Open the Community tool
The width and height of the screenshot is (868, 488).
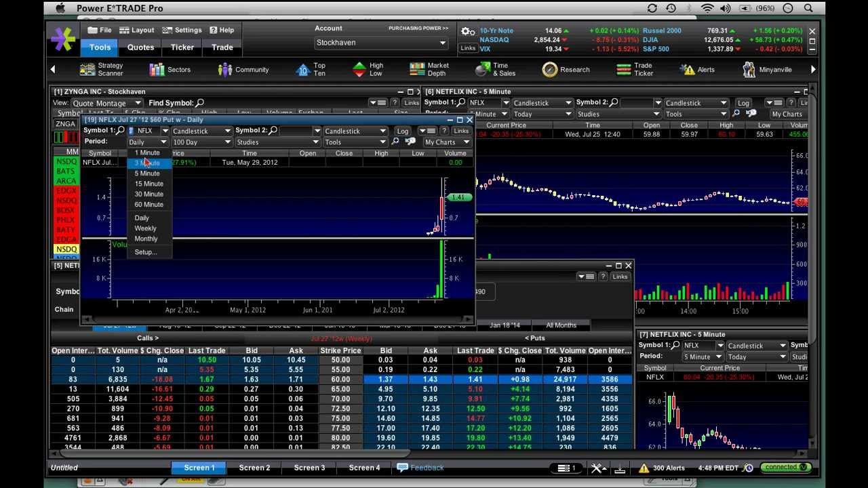pyautogui.click(x=243, y=69)
